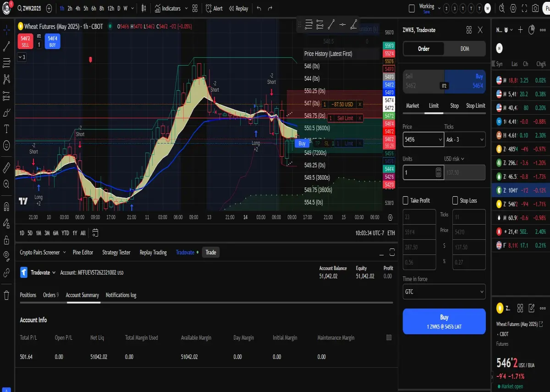
Task: Open the brush drawing tool
Action: coord(6,112)
